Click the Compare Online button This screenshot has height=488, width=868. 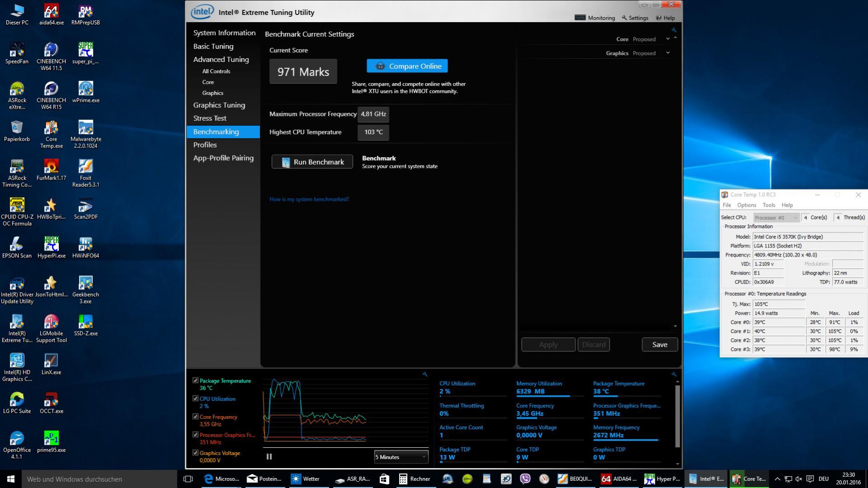pyautogui.click(x=407, y=66)
